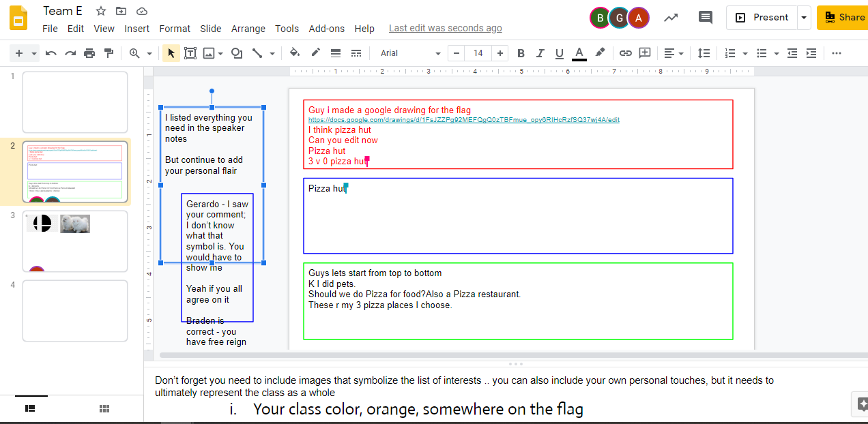Open the Highlight color tool

tap(600, 53)
